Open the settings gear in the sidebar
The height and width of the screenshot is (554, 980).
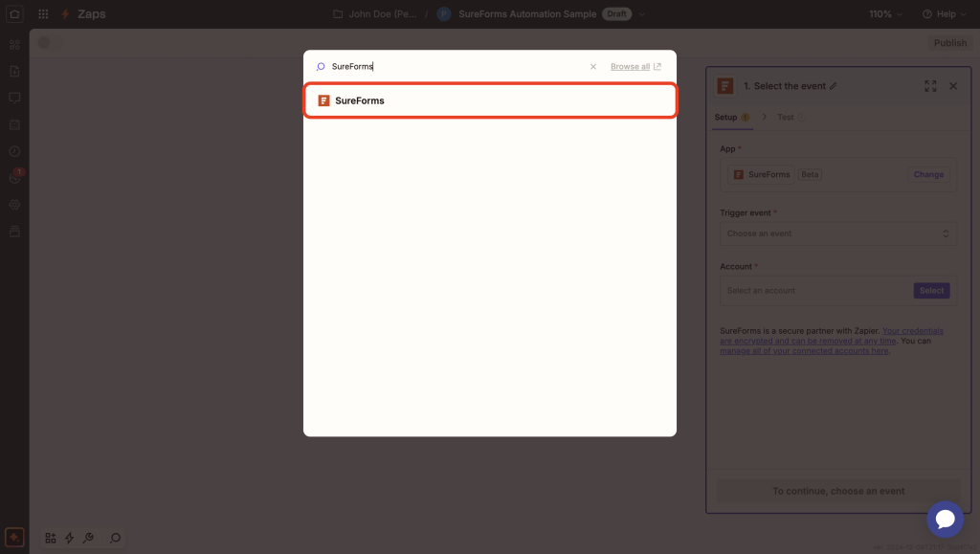(14, 204)
